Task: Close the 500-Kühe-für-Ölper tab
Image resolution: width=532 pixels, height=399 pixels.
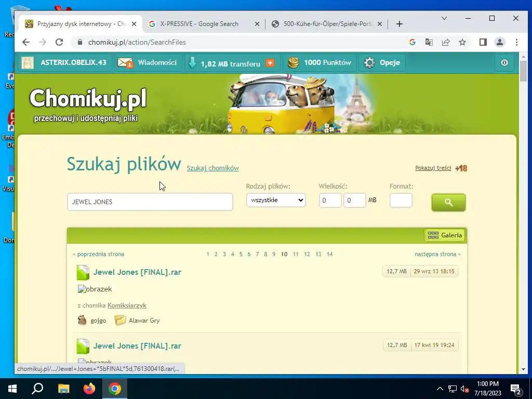Action: click(x=380, y=24)
